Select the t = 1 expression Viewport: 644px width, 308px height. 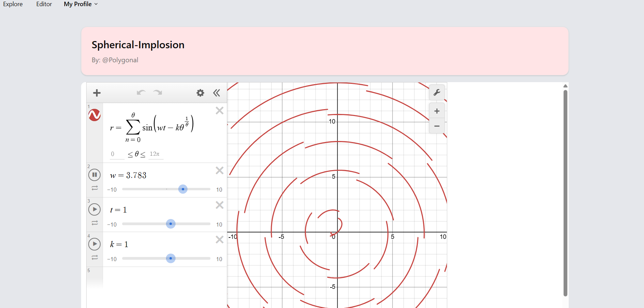(x=118, y=210)
